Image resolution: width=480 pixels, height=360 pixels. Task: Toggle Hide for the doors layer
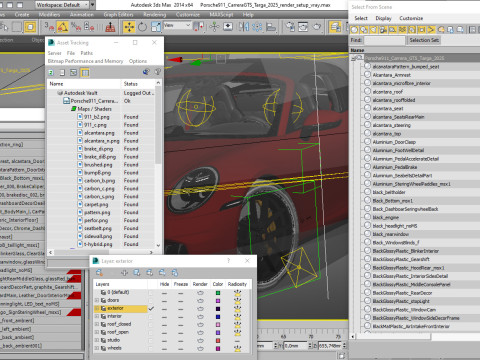(x=164, y=300)
